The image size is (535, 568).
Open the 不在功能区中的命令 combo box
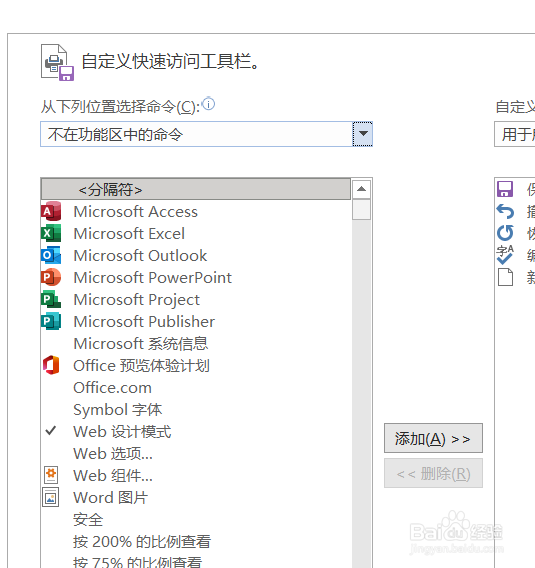(206, 134)
